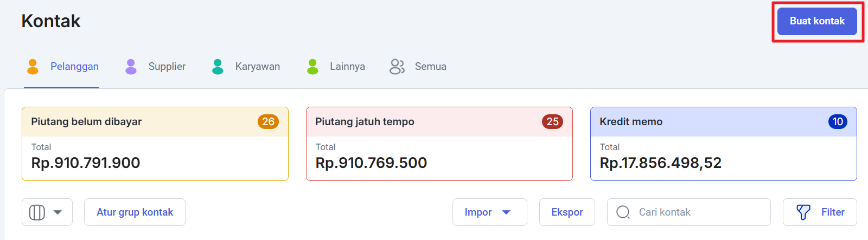Open the Impor dropdown arrow
The width and height of the screenshot is (868, 240).
506,212
